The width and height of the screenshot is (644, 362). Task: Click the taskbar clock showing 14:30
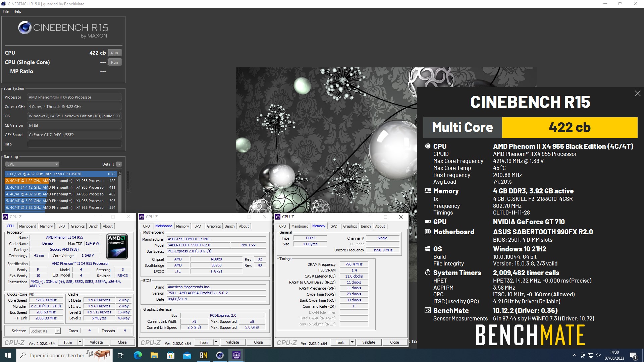pos(614,355)
